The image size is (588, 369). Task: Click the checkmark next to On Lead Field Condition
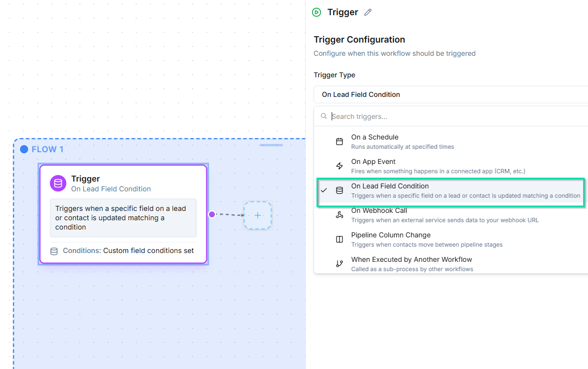coord(324,190)
